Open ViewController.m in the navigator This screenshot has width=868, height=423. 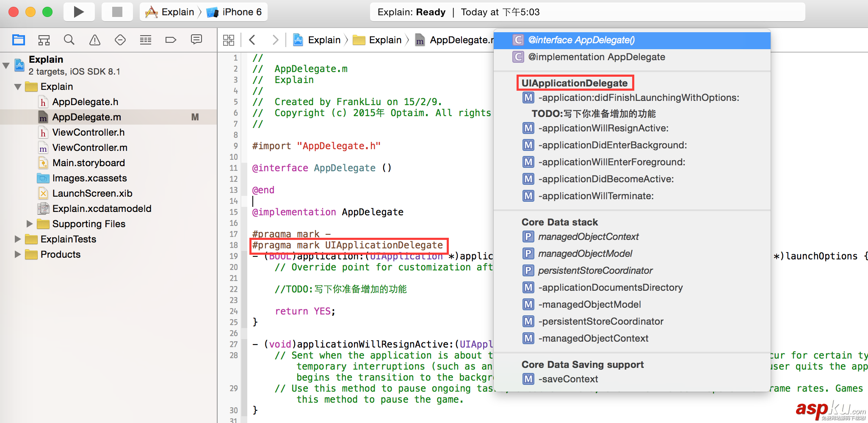(x=90, y=147)
